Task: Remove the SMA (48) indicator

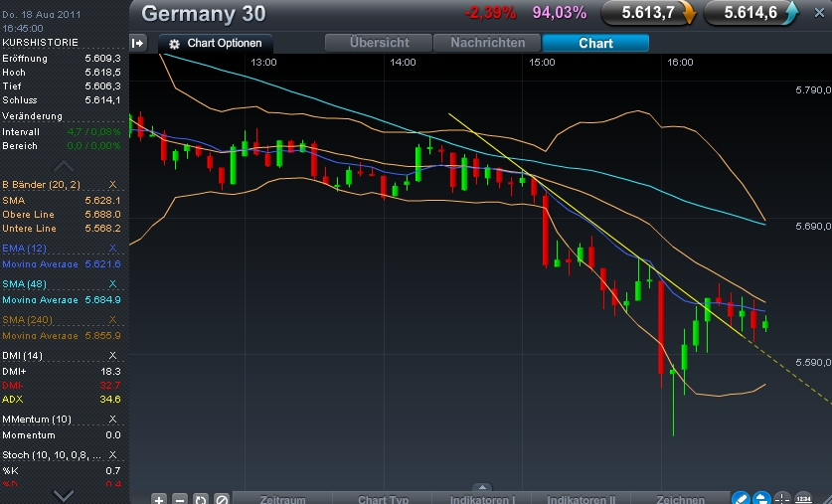Action: (x=112, y=284)
